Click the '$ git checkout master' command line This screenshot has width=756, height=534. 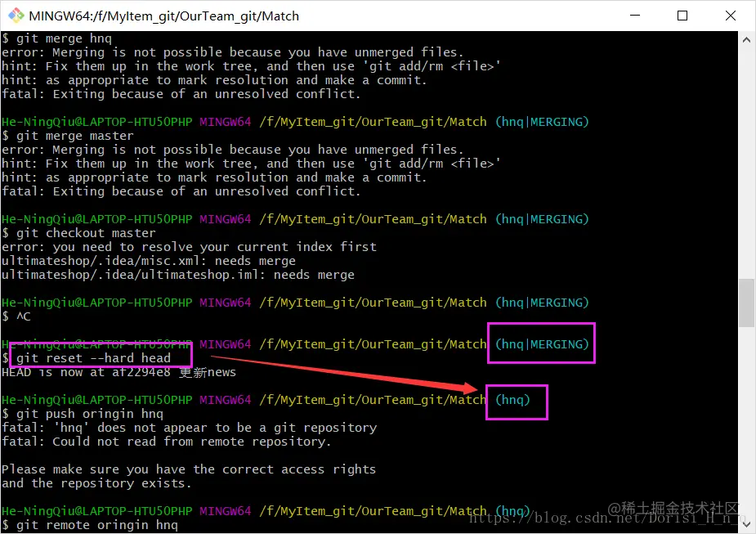(78, 233)
